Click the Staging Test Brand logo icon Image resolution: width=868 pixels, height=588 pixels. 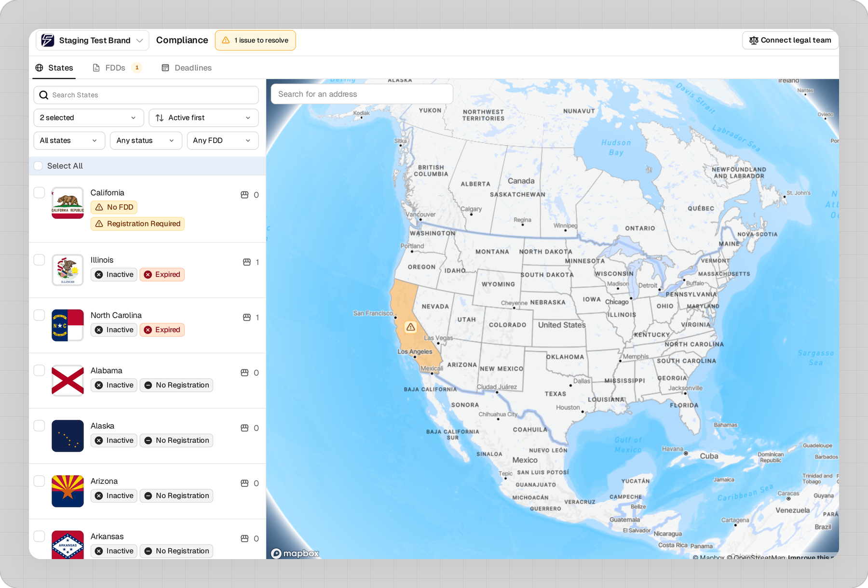click(x=47, y=40)
